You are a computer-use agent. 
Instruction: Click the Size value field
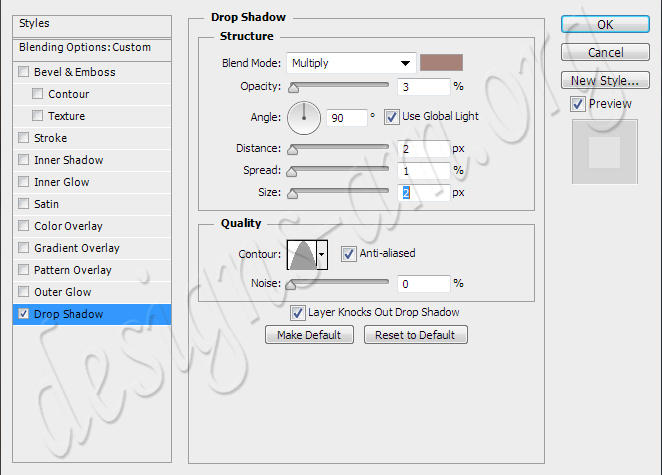pos(424,193)
